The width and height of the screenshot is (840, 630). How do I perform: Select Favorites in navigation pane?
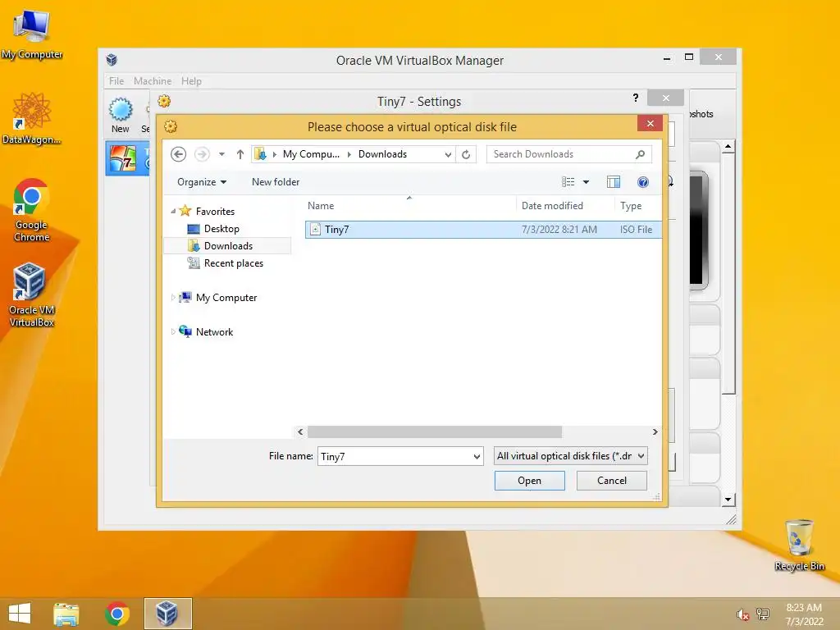point(215,212)
